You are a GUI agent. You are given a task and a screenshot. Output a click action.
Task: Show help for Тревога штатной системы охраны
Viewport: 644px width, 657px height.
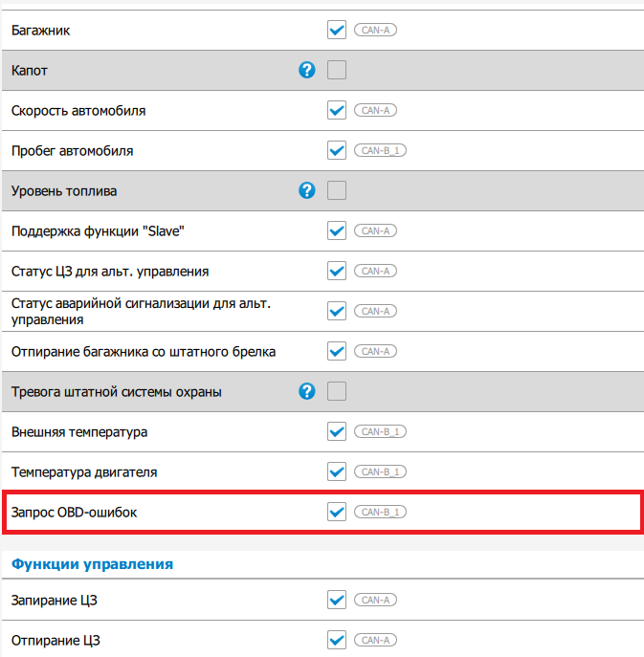click(x=307, y=391)
